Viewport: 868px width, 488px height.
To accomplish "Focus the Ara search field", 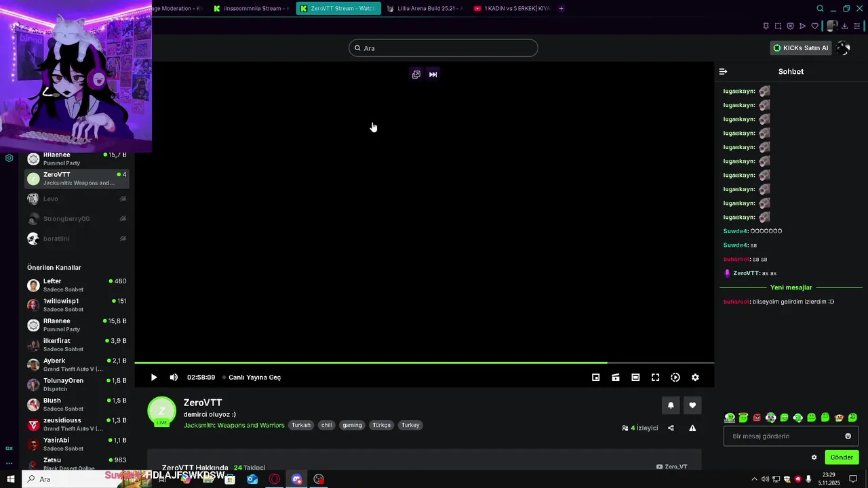I will tap(443, 48).
